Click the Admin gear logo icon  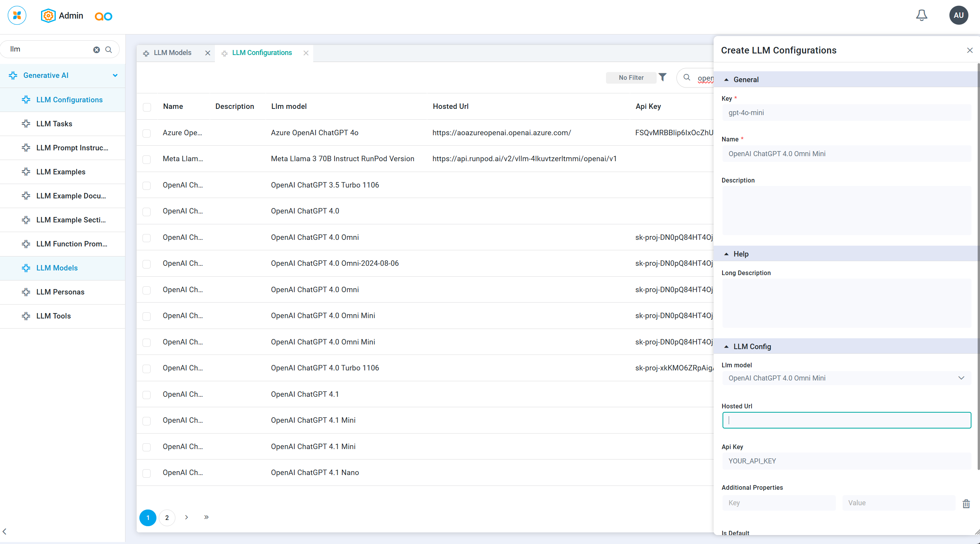[x=48, y=15]
